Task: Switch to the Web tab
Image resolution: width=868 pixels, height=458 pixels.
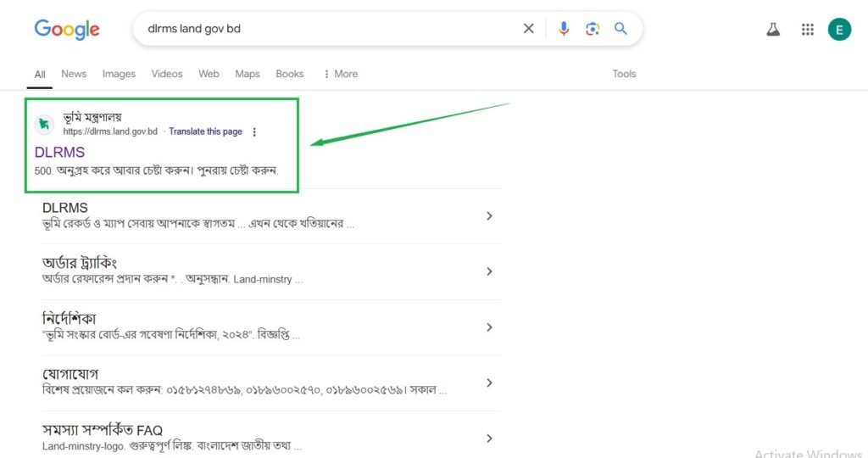Action: click(209, 74)
